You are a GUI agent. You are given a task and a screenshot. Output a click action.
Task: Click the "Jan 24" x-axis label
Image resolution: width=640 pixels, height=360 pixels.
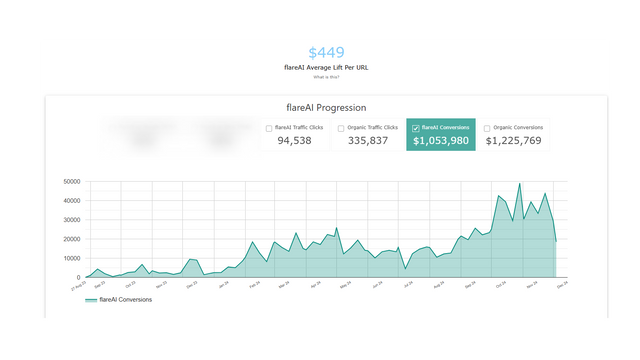point(224,285)
